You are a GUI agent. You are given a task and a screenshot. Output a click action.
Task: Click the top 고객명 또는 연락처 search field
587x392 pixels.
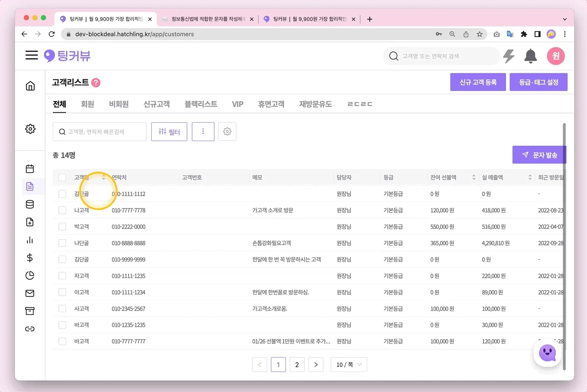coord(442,56)
